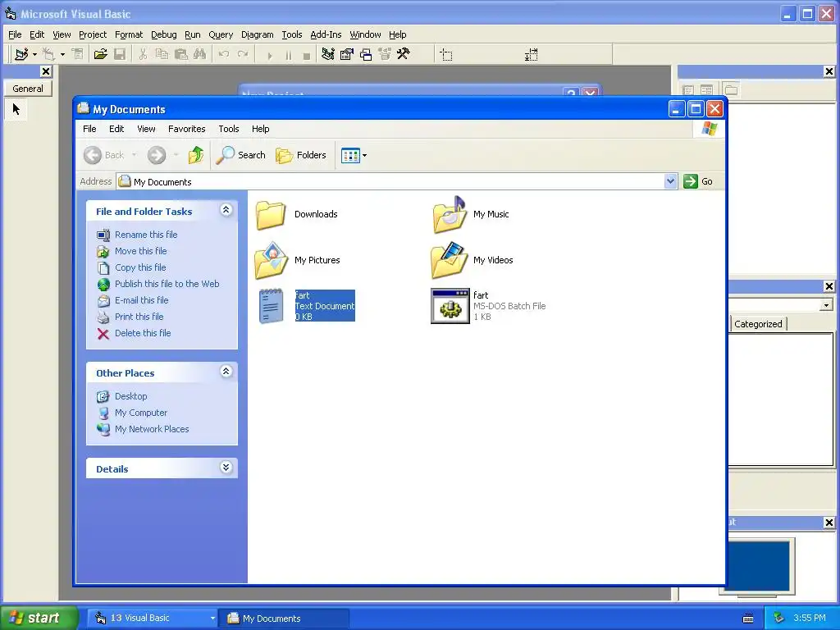Click the Up folder icon

coord(196,155)
